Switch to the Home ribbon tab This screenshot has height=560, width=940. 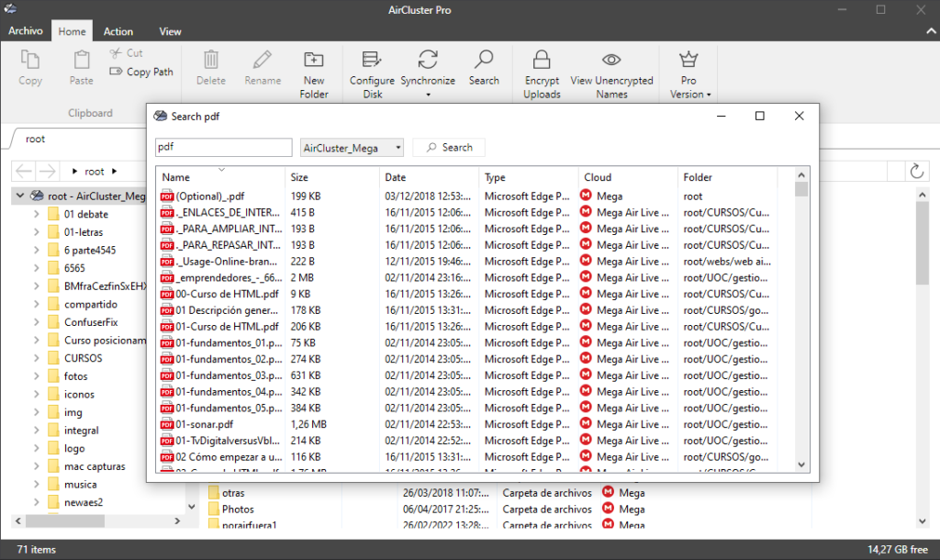click(72, 31)
